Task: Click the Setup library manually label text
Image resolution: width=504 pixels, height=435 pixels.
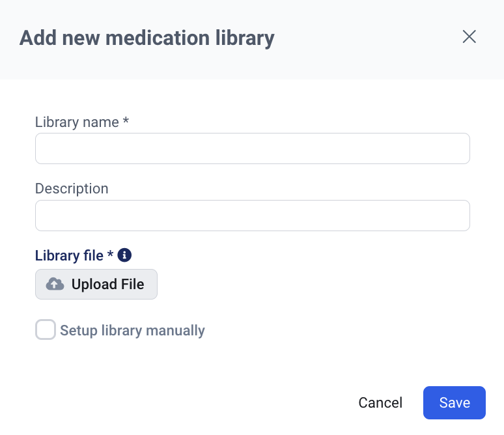Action: pyautogui.click(x=132, y=331)
